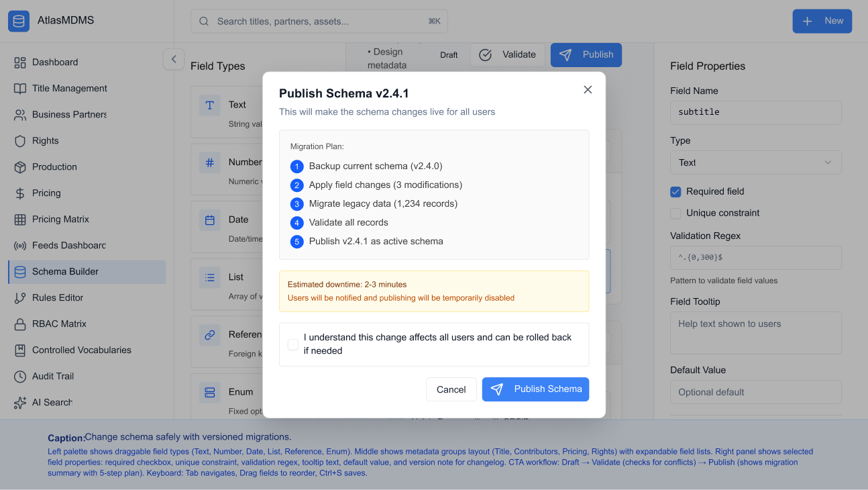Click the Production cube icon
The width and height of the screenshot is (868, 490).
click(20, 167)
